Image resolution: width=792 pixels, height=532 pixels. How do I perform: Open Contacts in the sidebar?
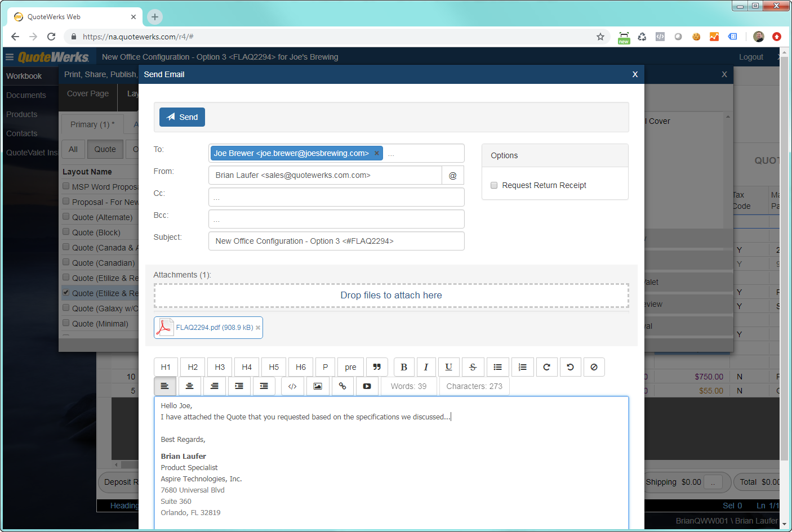point(22,133)
